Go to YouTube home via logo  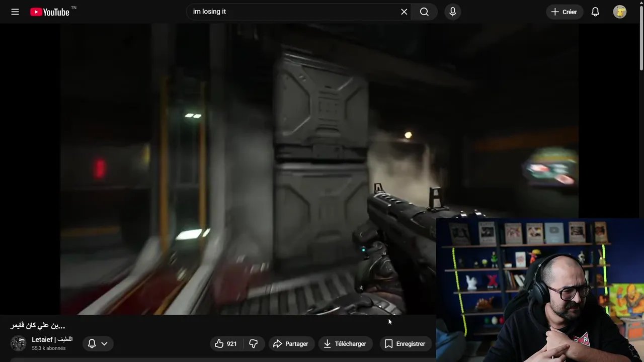pyautogui.click(x=49, y=12)
